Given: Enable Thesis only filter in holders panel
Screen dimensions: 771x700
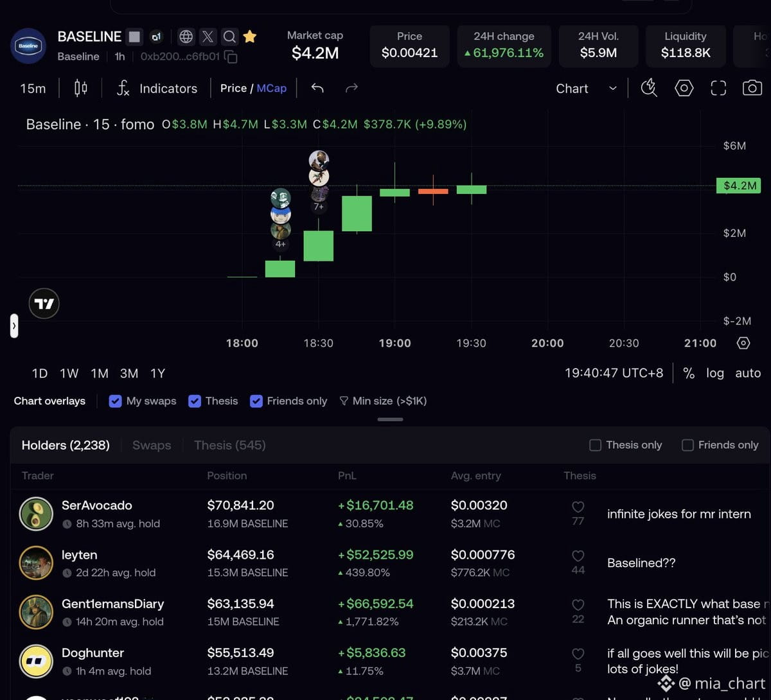Looking at the screenshot, I should (x=596, y=445).
